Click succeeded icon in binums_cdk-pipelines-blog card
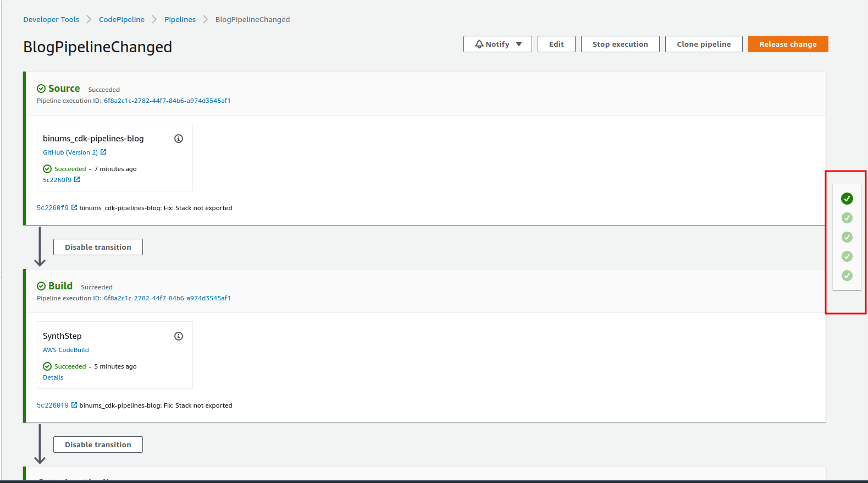 point(47,169)
